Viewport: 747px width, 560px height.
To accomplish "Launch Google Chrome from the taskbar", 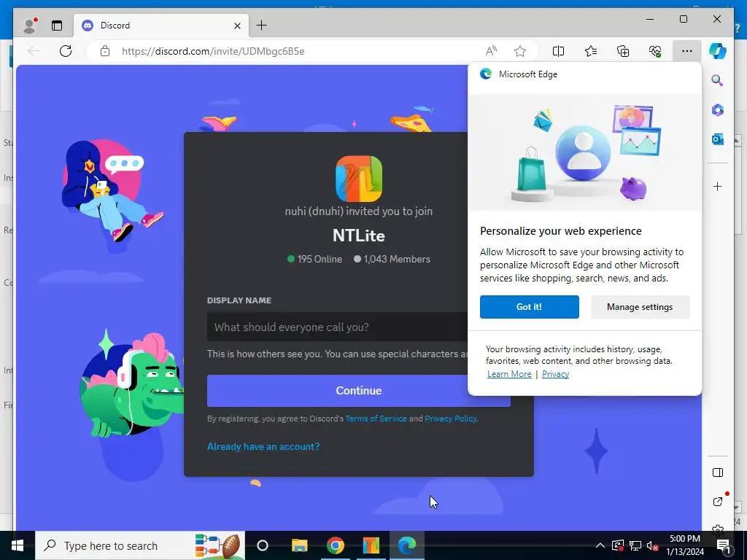I will 336,545.
